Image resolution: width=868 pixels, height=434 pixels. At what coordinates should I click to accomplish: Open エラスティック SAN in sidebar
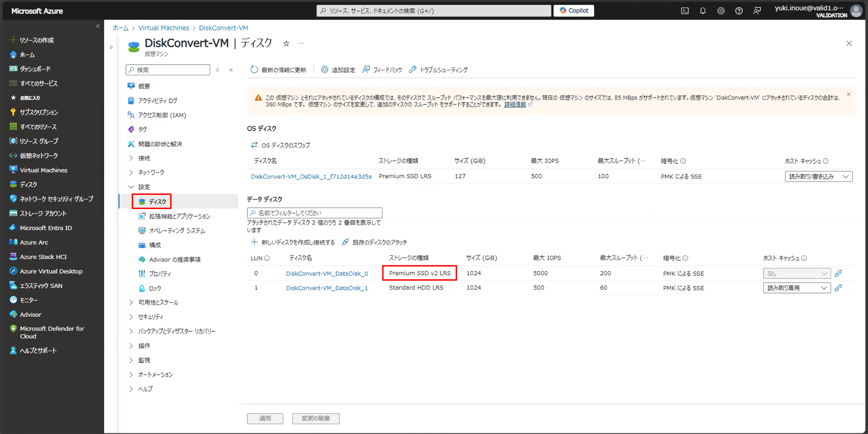pyautogui.click(x=41, y=286)
